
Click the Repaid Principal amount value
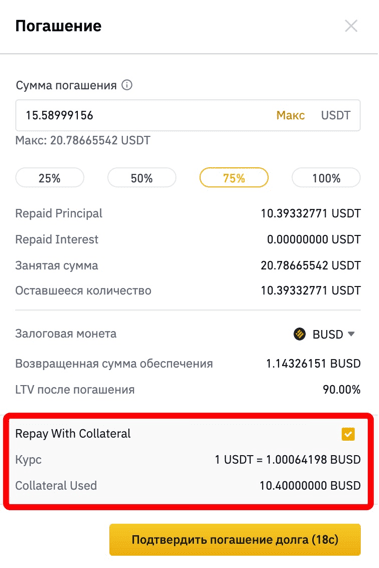(311, 213)
